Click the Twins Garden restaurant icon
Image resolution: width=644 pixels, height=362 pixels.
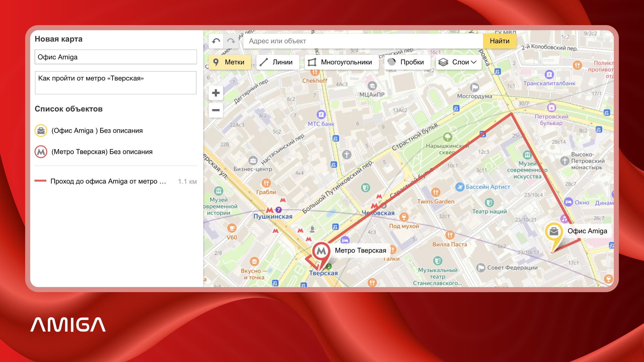point(435,193)
